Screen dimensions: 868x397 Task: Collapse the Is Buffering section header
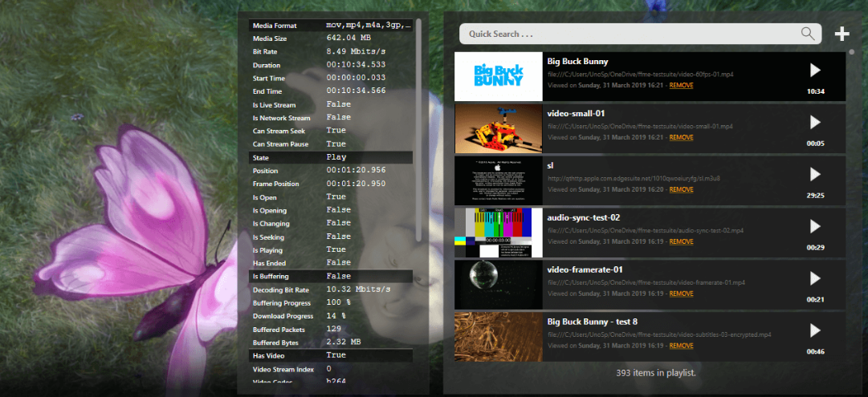click(331, 276)
